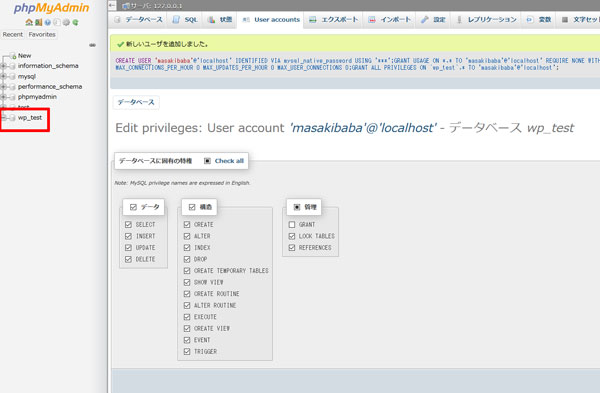Toggle the Check all checkbox

pyautogui.click(x=207, y=161)
